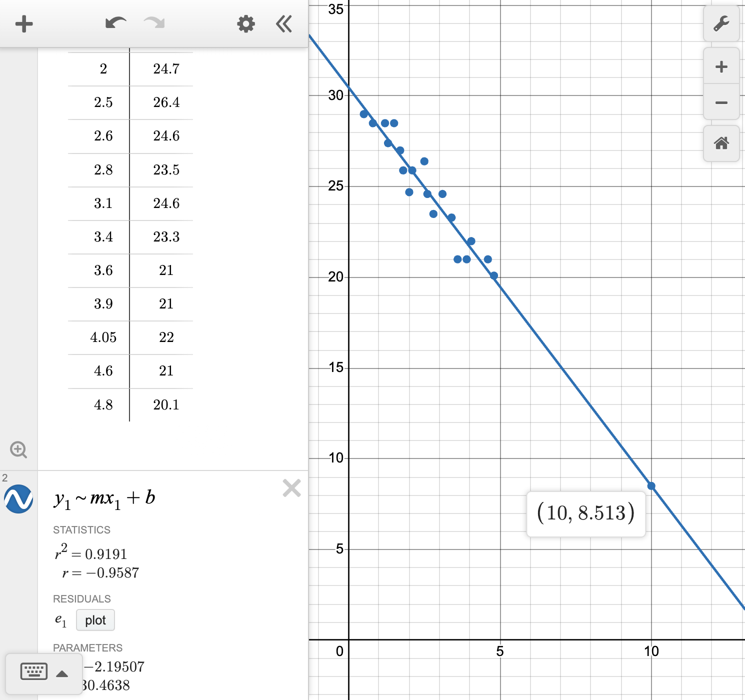The height and width of the screenshot is (700, 745).
Task: Reset the view with the home icon
Action: pyautogui.click(x=721, y=143)
